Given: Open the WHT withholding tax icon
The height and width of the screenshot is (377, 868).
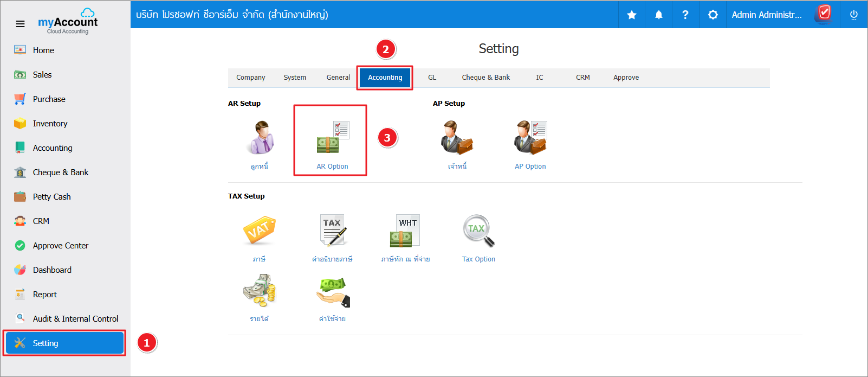Looking at the screenshot, I should [x=405, y=231].
